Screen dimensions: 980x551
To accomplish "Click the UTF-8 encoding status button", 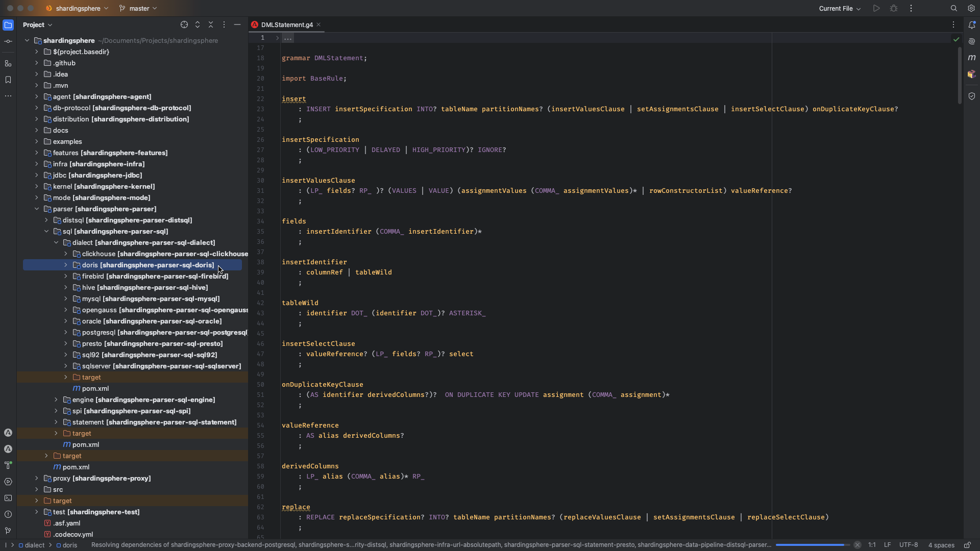I will (908, 545).
